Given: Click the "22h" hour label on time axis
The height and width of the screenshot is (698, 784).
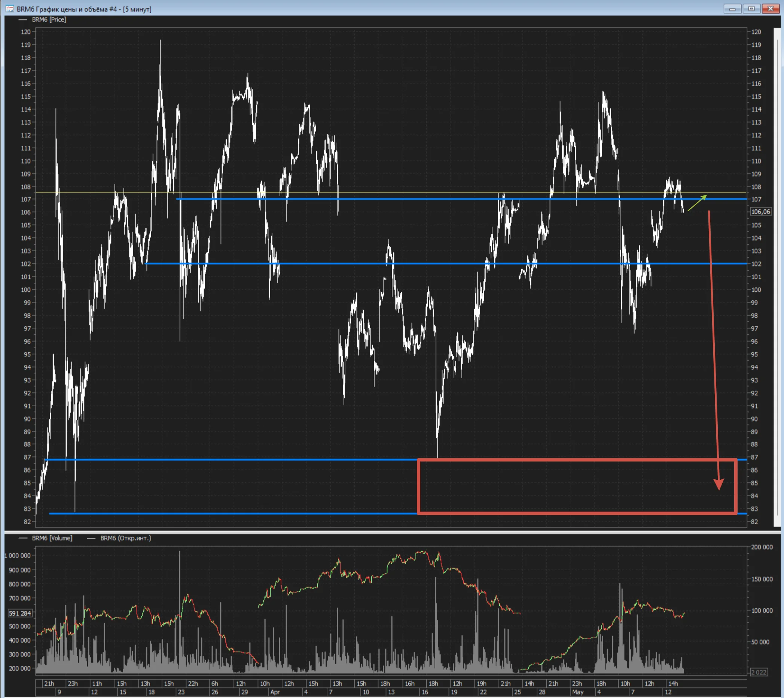Looking at the screenshot, I should [193, 683].
